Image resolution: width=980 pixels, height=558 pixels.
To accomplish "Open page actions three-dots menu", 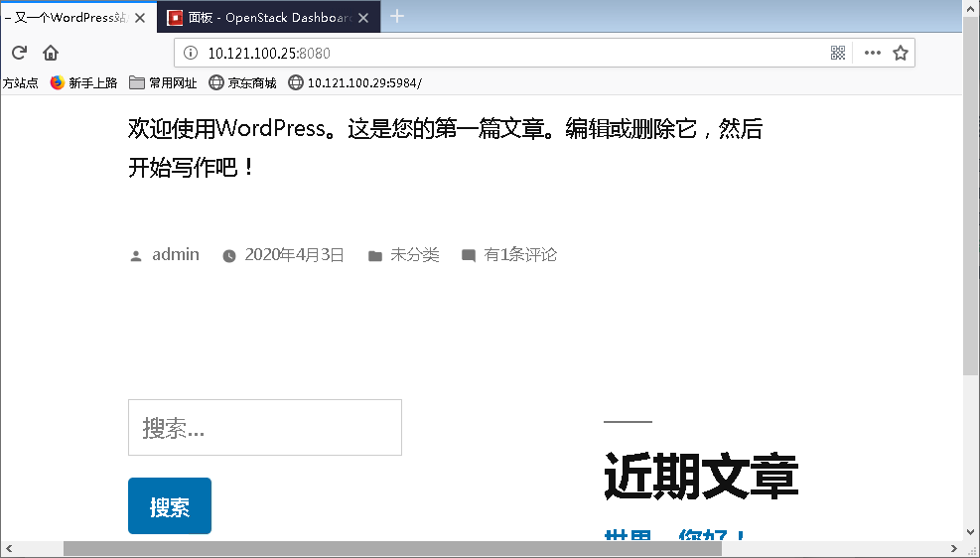I will 873,53.
